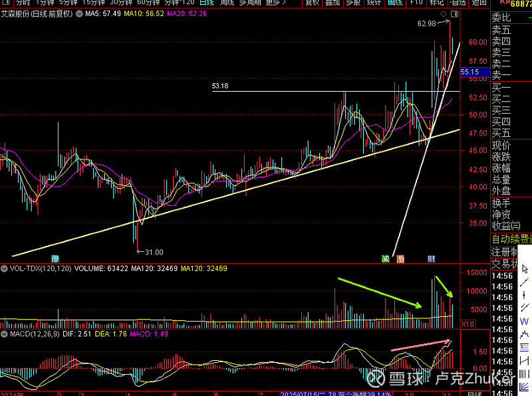Click the 卖一 ask level row

point(511,74)
